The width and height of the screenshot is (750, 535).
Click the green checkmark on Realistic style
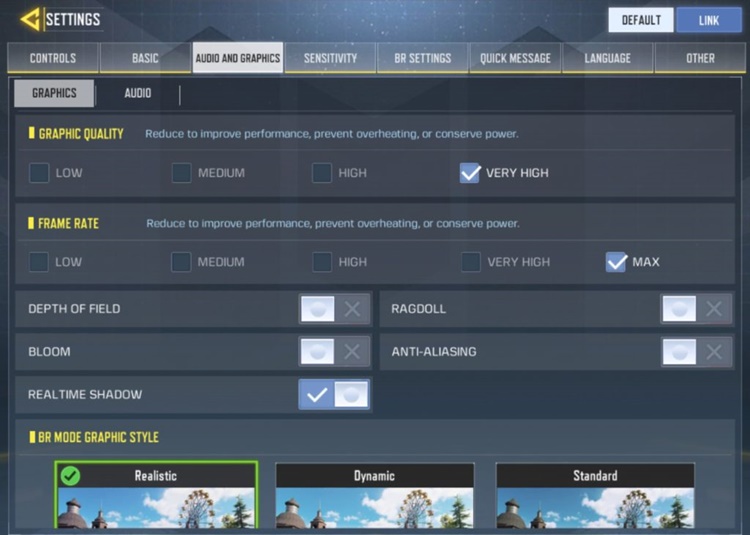tap(70, 476)
